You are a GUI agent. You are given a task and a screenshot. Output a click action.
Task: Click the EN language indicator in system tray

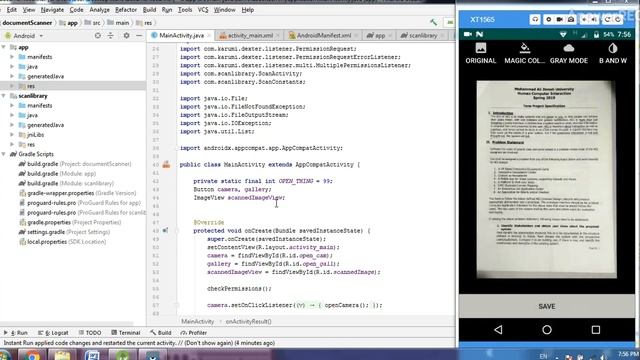[543, 356]
